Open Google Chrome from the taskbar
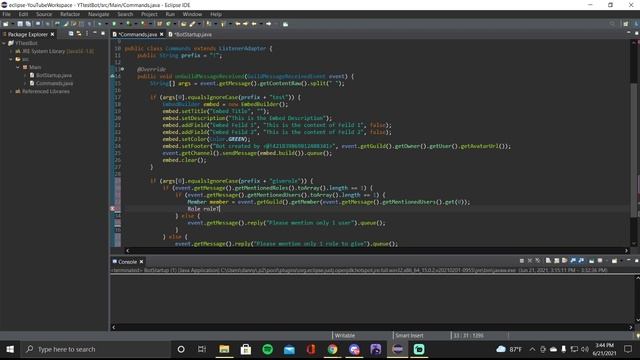Image resolution: width=640 pixels, height=360 pixels. tap(332, 349)
